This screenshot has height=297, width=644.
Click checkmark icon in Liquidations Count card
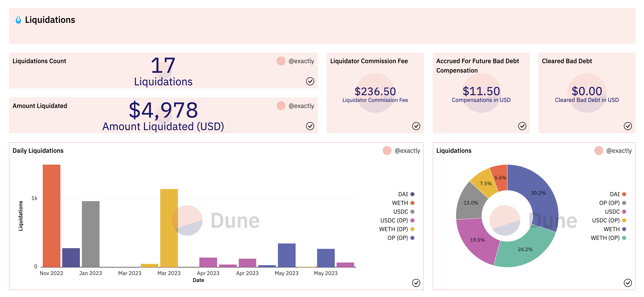(x=310, y=81)
